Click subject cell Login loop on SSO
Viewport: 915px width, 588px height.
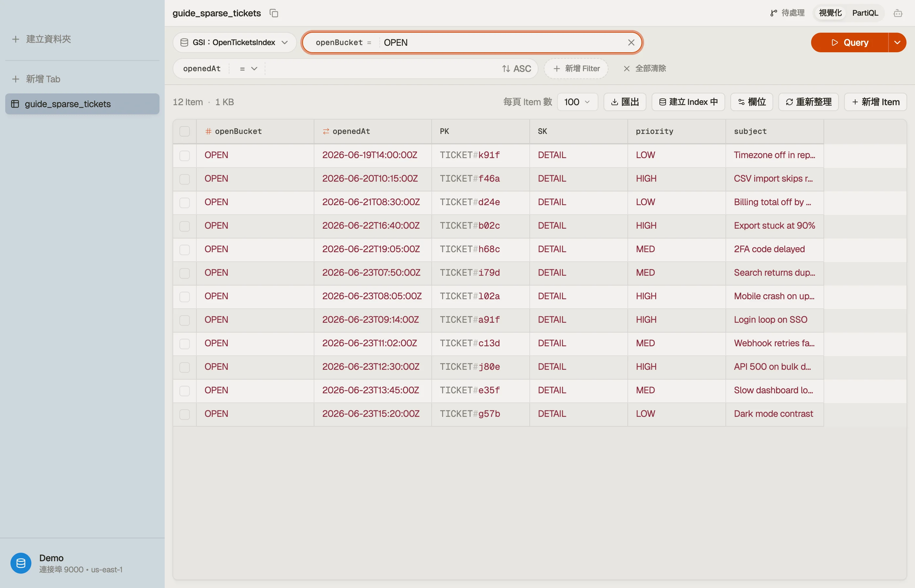click(774, 320)
